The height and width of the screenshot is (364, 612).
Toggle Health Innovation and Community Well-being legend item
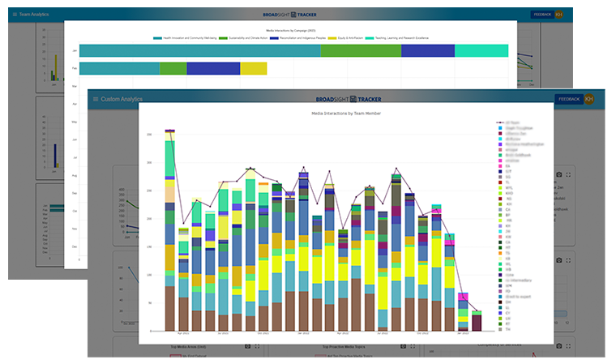[x=185, y=38]
